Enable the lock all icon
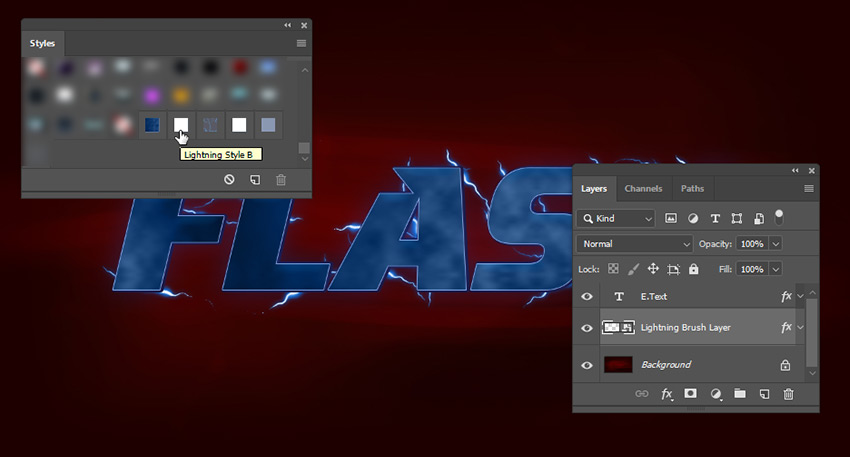The height and width of the screenshot is (457, 850). coord(696,269)
